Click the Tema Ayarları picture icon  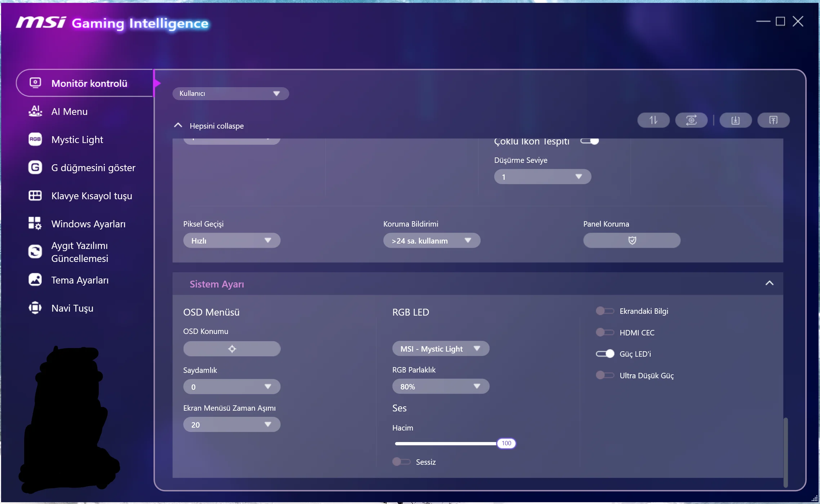click(35, 280)
